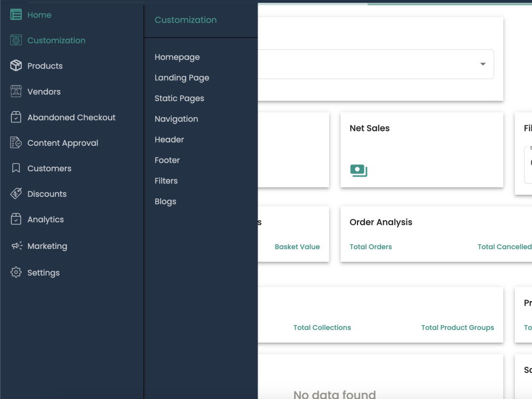Viewport: 532px width, 399px height.
Task: Select Customization in the sidebar
Action: pyautogui.click(x=56, y=40)
